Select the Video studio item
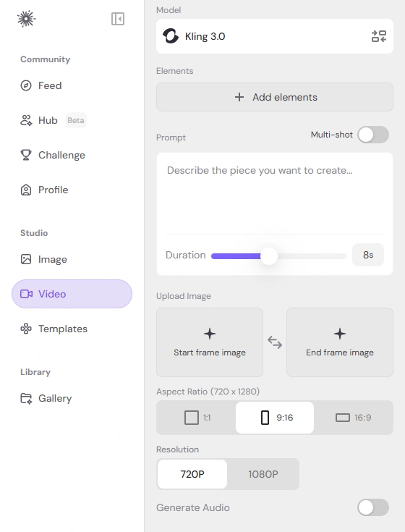The width and height of the screenshot is (405, 532). (x=72, y=294)
